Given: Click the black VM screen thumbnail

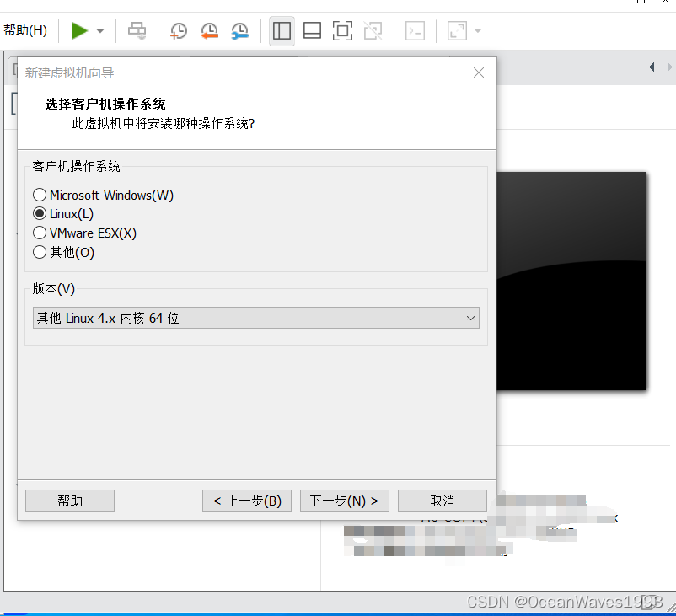Looking at the screenshot, I should pos(571,281).
